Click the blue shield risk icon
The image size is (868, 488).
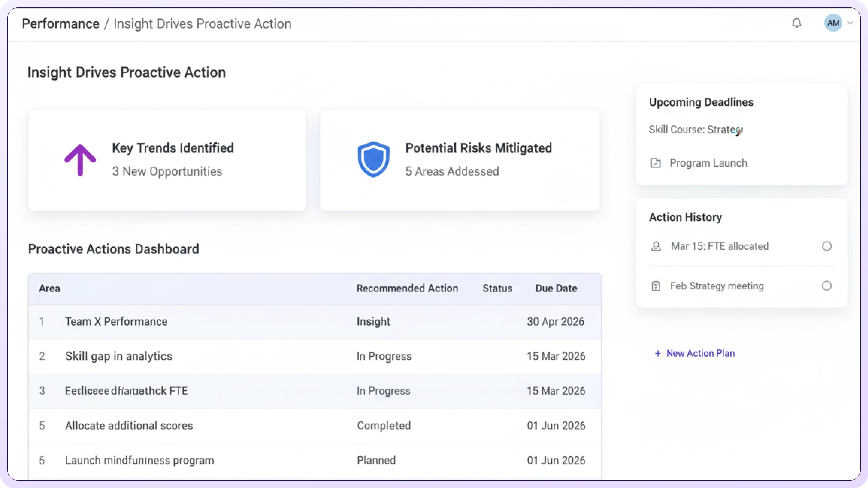[x=373, y=159]
